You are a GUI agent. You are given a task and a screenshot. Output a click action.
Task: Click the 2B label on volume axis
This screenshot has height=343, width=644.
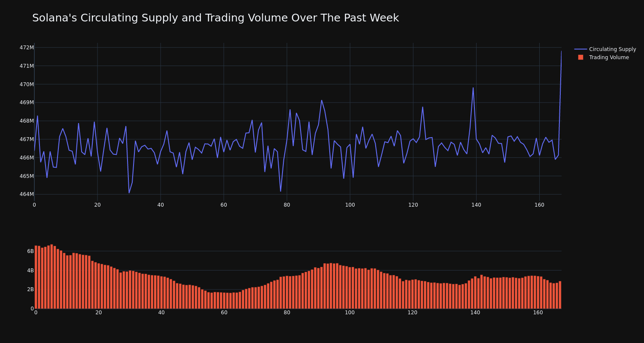click(x=30, y=289)
